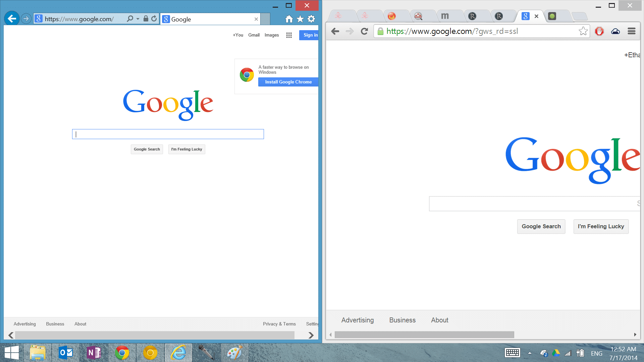
Task: Open About link in Chrome footer
Action: pyautogui.click(x=439, y=320)
